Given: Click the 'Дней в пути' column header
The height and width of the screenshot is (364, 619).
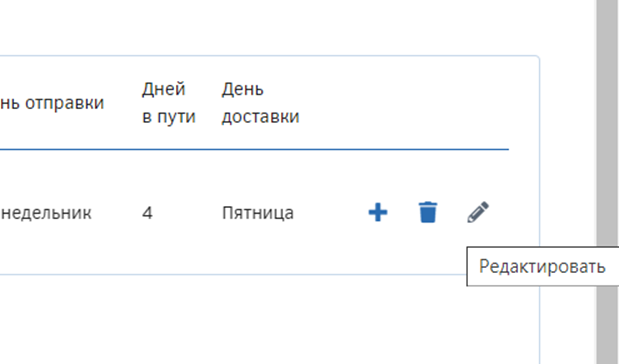Looking at the screenshot, I should (169, 103).
